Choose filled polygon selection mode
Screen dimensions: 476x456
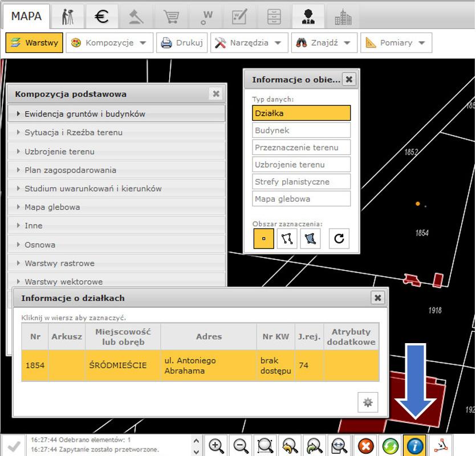coord(310,239)
